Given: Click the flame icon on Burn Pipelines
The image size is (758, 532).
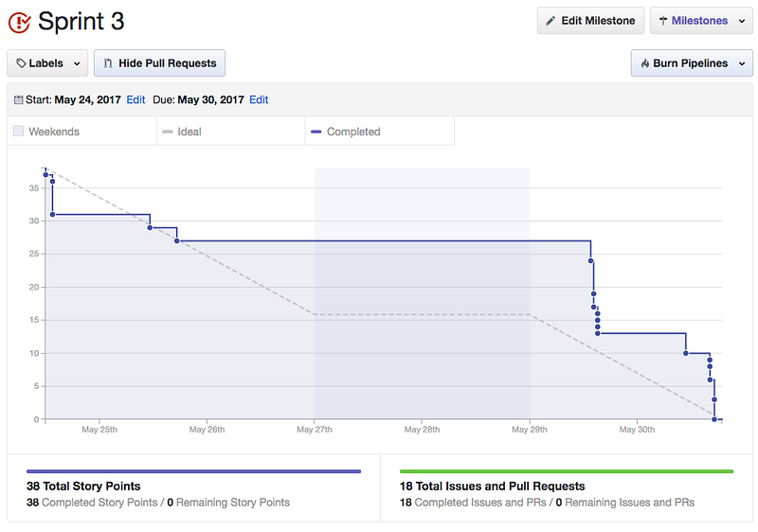Looking at the screenshot, I should 645,63.
